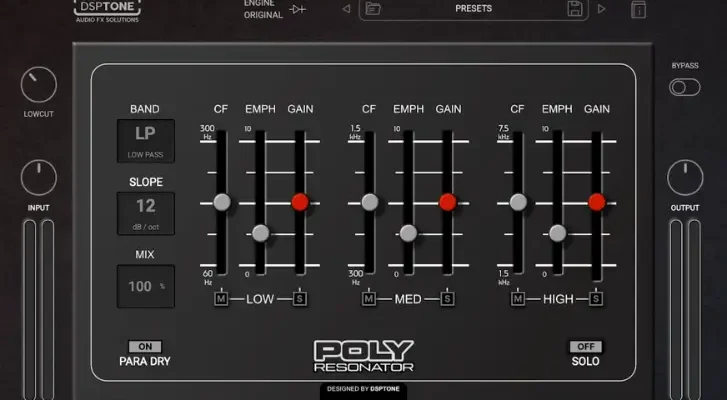Go to the previous preset arrow
The image size is (727, 400).
tap(346, 9)
